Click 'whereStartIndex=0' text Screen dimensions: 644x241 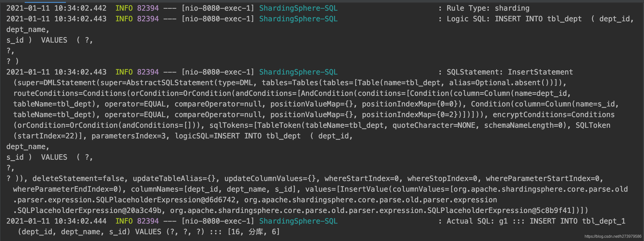pos(361,179)
